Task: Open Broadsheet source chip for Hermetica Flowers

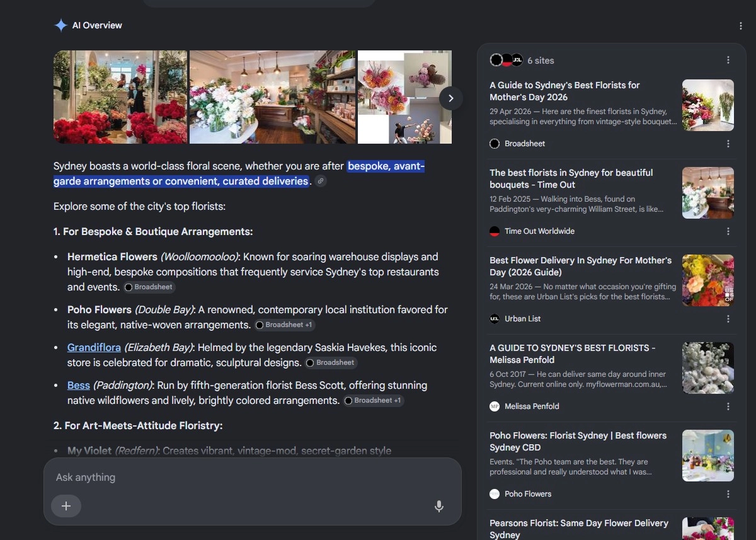Action: point(149,287)
